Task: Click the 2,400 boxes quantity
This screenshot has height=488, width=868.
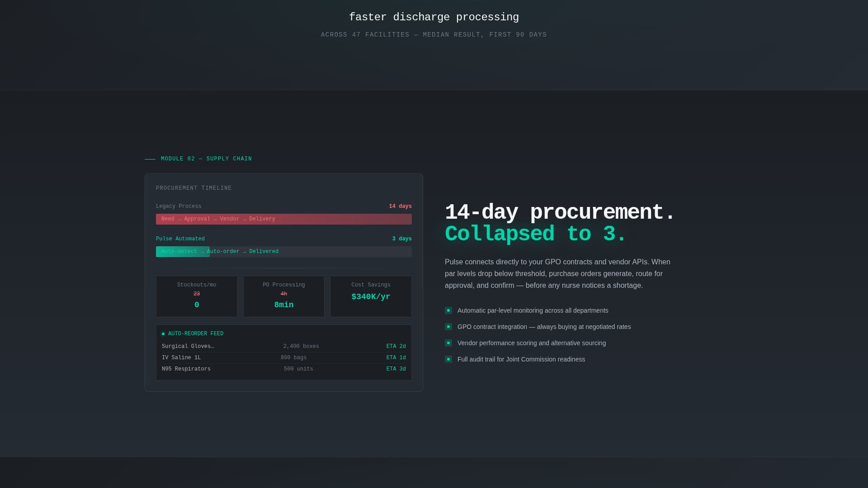Action: 301,347
